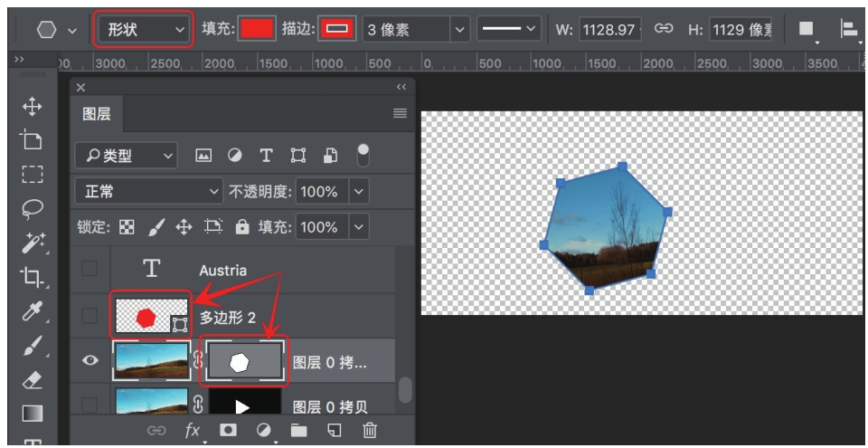This screenshot has width=868, height=448.
Task: Show the 图层 0 拷贝 layer
Action: click(x=90, y=405)
